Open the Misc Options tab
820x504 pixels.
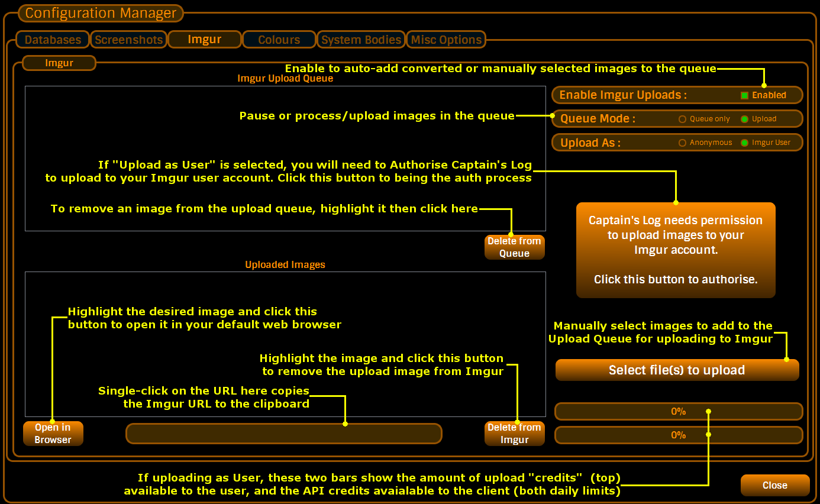446,40
